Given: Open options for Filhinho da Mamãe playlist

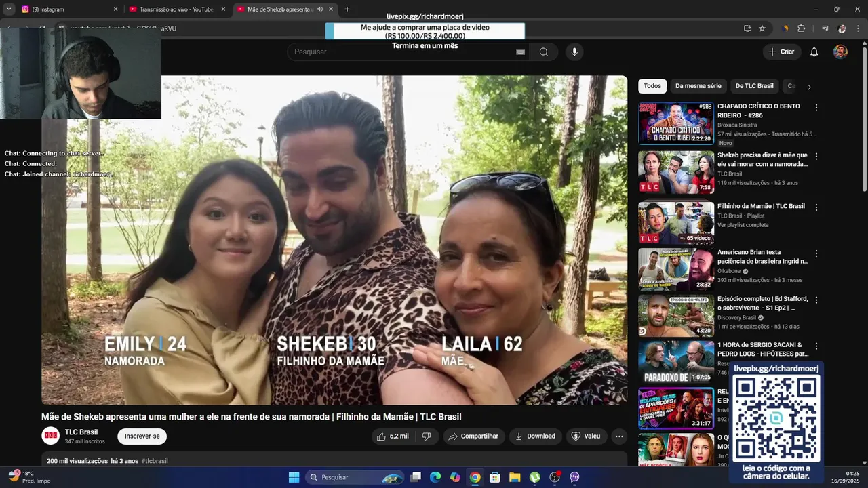Looking at the screenshot, I should click(x=816, y=207).
